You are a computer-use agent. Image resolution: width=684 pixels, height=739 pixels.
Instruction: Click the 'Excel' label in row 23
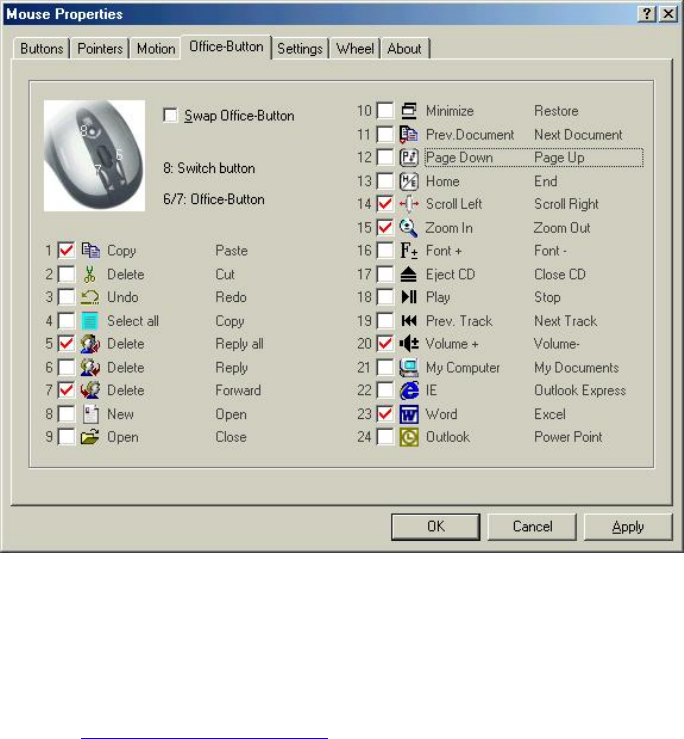coord(550,414)
